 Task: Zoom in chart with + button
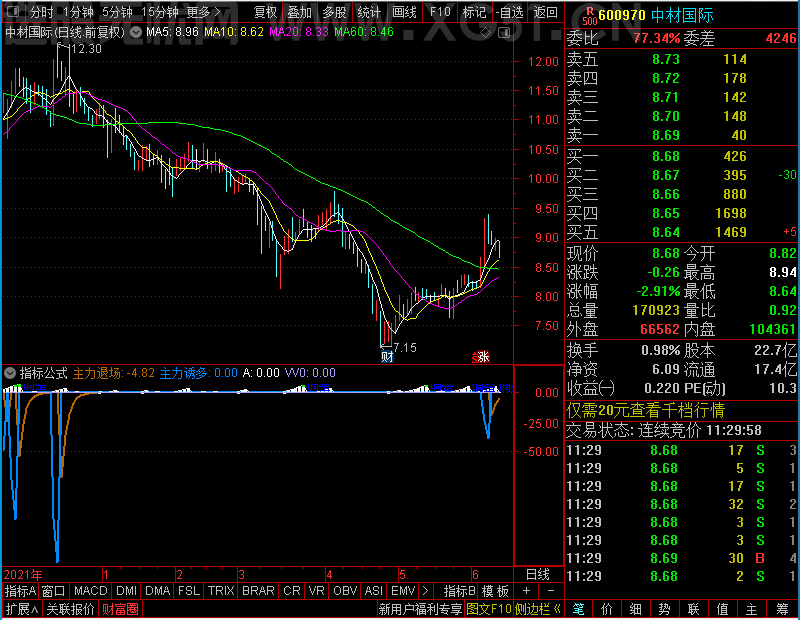527,591
